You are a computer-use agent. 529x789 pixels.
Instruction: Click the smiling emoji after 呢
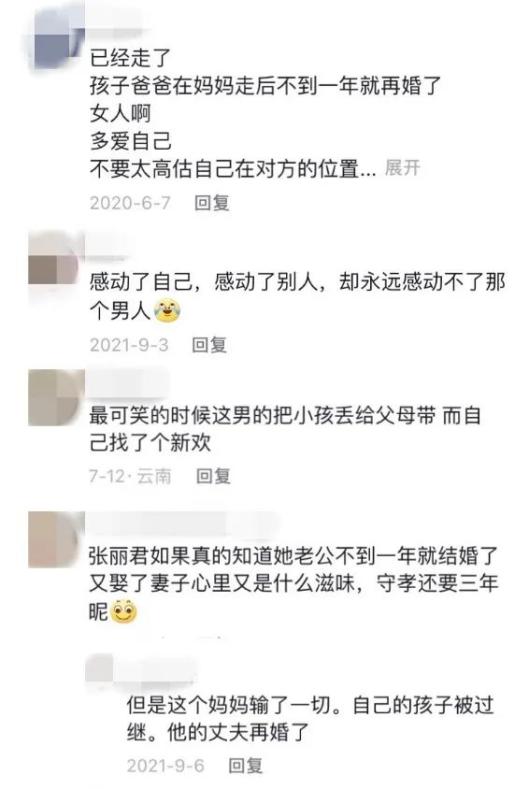(x=123, y=611)
